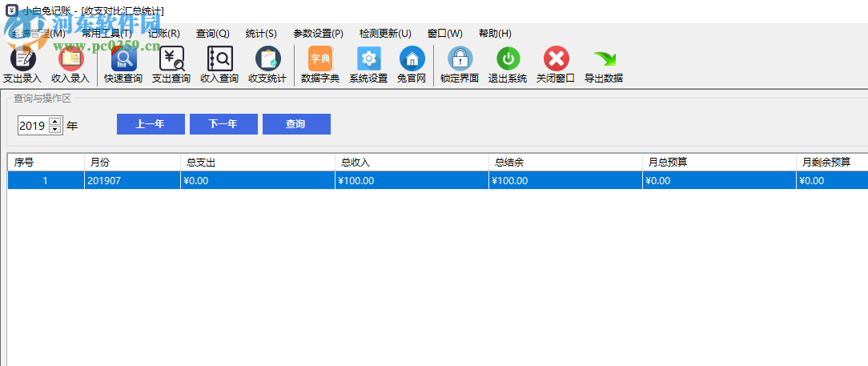Open 收支统计 statistics
Screen dimensions: 868x366
tap(267, 65)
